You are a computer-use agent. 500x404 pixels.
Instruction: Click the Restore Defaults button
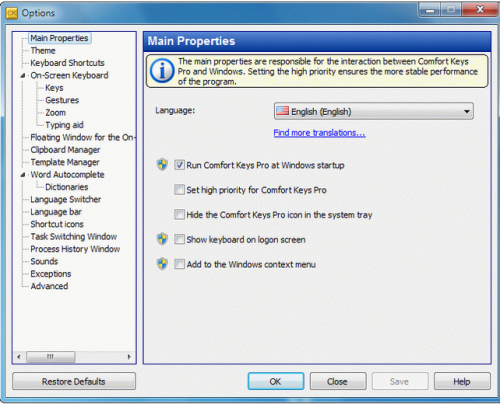coord(74,381)
